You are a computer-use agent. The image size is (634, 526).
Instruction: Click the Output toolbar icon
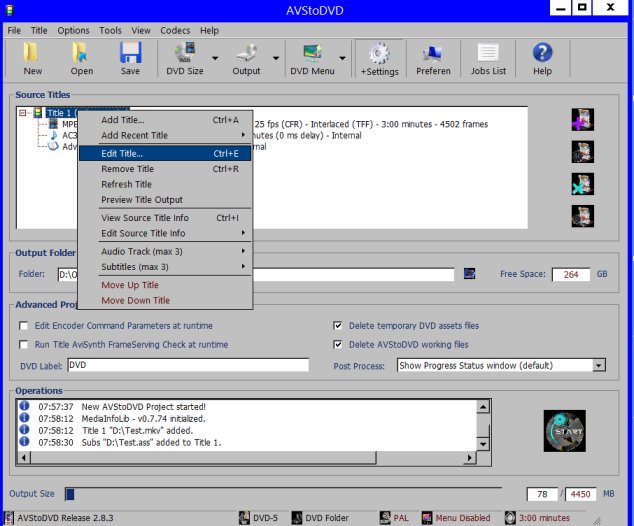point(246,53)
